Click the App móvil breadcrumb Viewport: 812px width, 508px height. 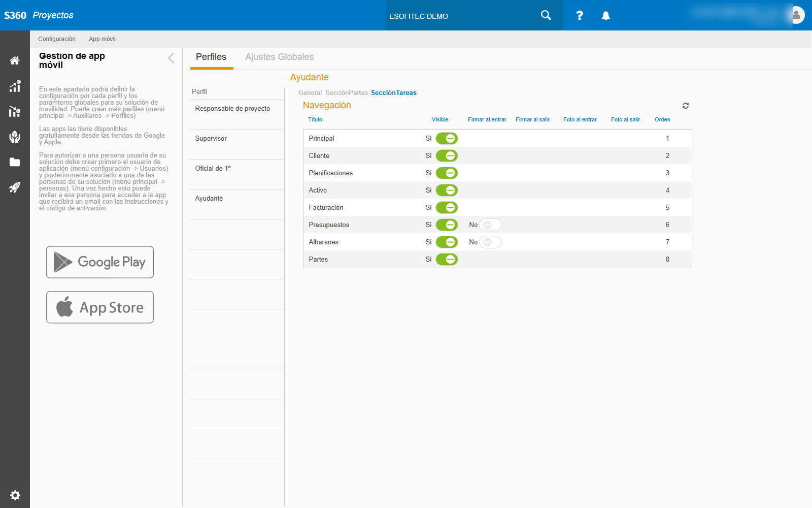click(102, 39)
